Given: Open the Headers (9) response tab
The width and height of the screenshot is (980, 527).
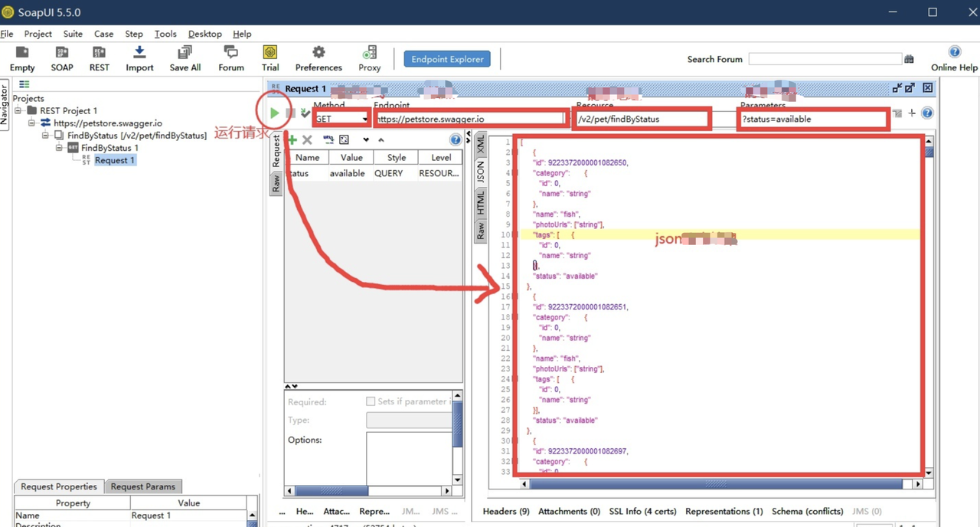Looking at the screenshot, I should coord(506,511).
